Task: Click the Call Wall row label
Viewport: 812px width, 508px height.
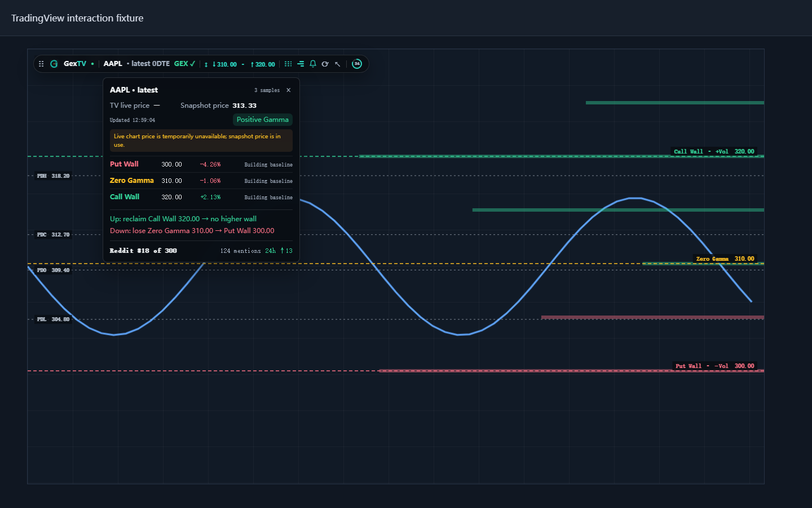Action: 125,197
